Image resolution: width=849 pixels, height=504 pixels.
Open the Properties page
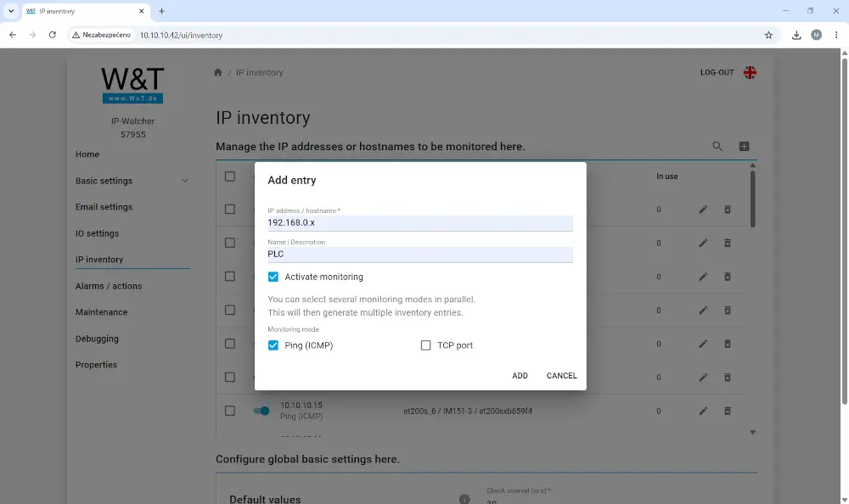pos(97,365)
